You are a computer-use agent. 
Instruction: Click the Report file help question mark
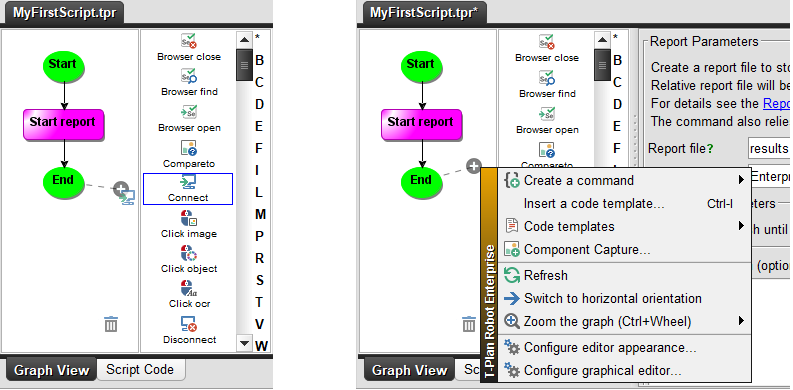click(x=710, y=149)
